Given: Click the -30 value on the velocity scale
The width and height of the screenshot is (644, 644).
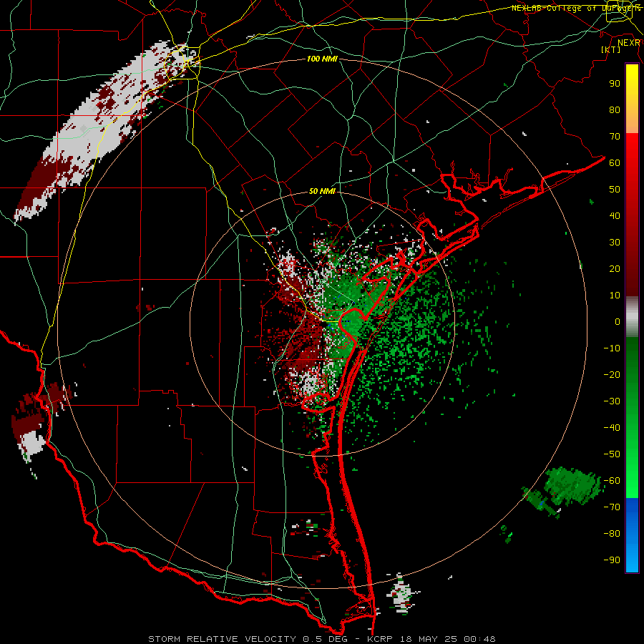Looking at the screenshot, I should coord(612,401).
